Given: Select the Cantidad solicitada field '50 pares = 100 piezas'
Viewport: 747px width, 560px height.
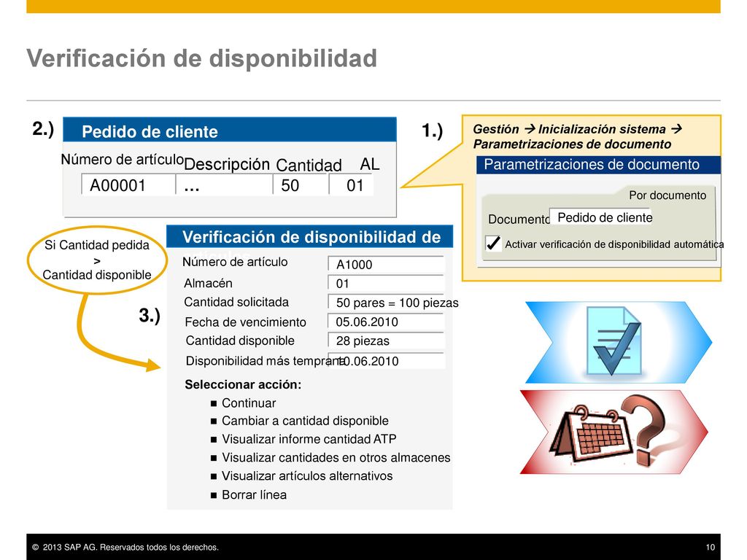Looking at the screenshot, I should 393,303.
